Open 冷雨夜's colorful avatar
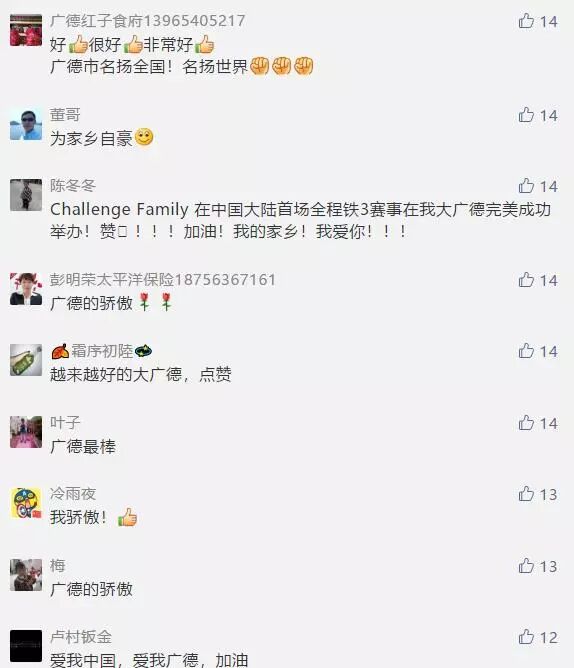The width and height of the screenshot is (574, 668). click(26, 503)
